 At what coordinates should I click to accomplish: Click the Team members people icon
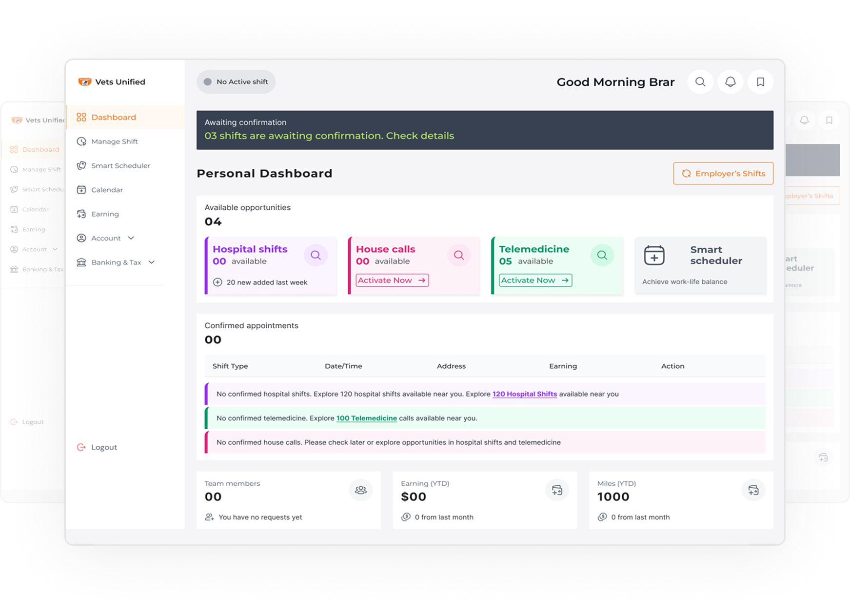point(360,490)
